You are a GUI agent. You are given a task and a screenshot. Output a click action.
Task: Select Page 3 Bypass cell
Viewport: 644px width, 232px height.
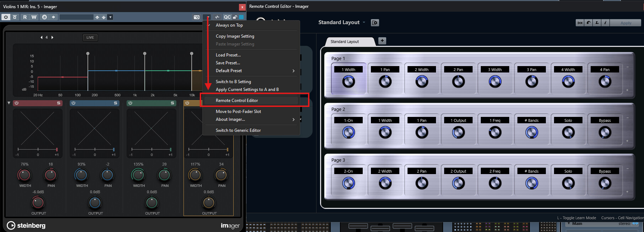click(x=605, y=180)
